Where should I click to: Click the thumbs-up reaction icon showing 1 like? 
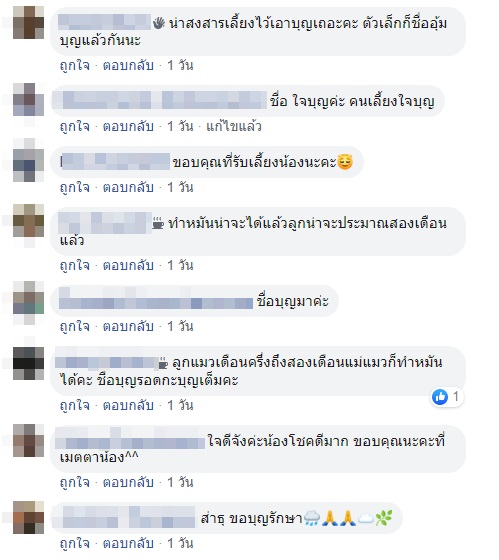coord(440,397)
